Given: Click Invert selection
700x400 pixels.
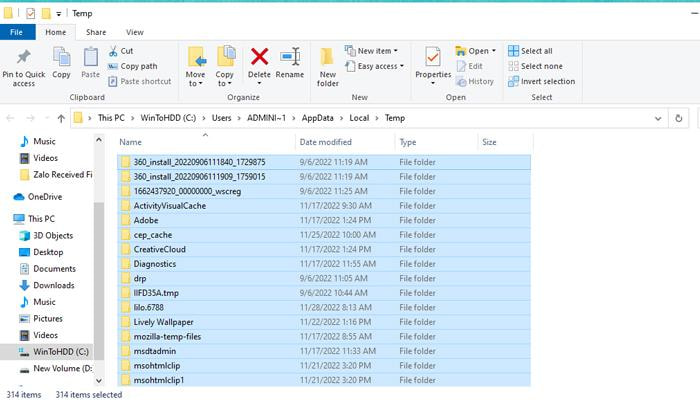Looking at the screenshot, I should point(542,81).
